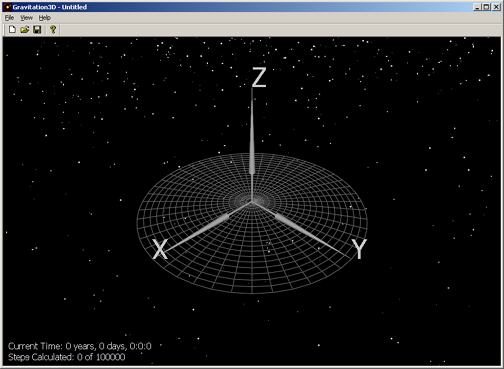The image size is (504, 369).
Task: Click the Z axis label
Action: tap(259, 77)
